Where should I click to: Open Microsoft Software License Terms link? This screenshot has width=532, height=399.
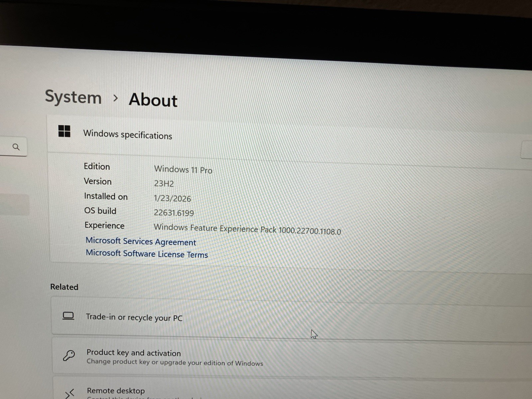click(x=147, y=254)
